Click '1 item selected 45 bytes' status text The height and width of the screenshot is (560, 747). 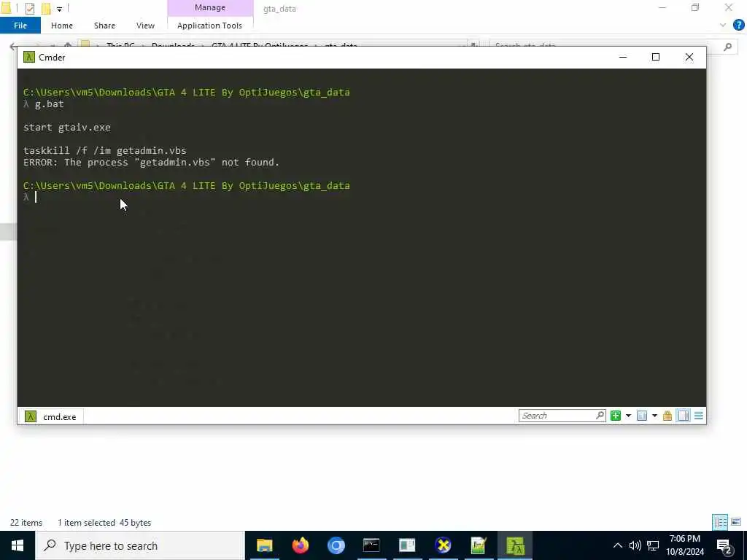pos(104,522)
